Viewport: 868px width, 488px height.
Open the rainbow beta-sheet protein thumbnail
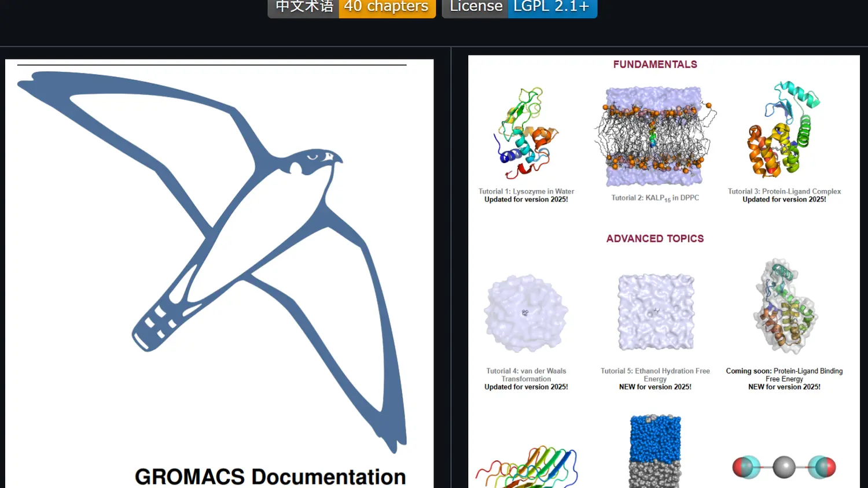pyautogui.click(x=527, y=467)
